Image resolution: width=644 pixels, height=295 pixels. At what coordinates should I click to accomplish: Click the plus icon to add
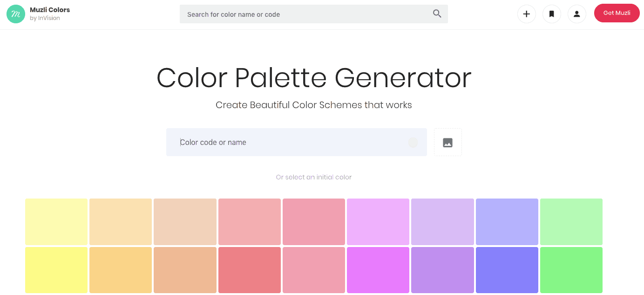527,14
